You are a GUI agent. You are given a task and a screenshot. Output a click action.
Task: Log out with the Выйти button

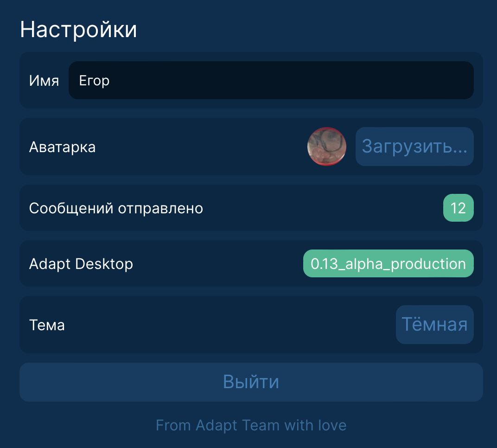(251, 382)
